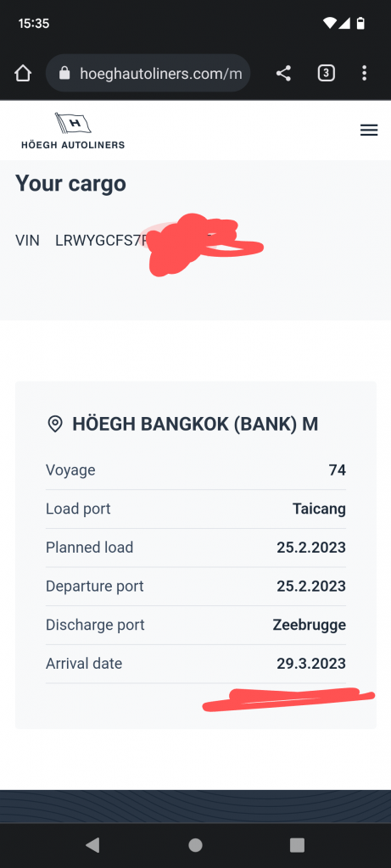Image resolution: width=391 pixels, height=868 pixels.
Task: Click the HÖEGH BANGKOK (BANK) M vessel heading
Action: coord(195,425)
